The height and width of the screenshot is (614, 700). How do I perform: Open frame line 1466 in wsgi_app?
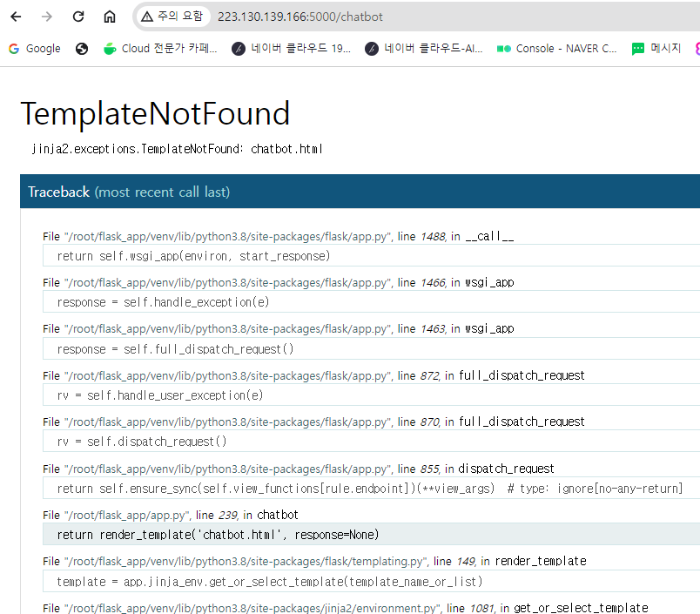pos(278,283)
